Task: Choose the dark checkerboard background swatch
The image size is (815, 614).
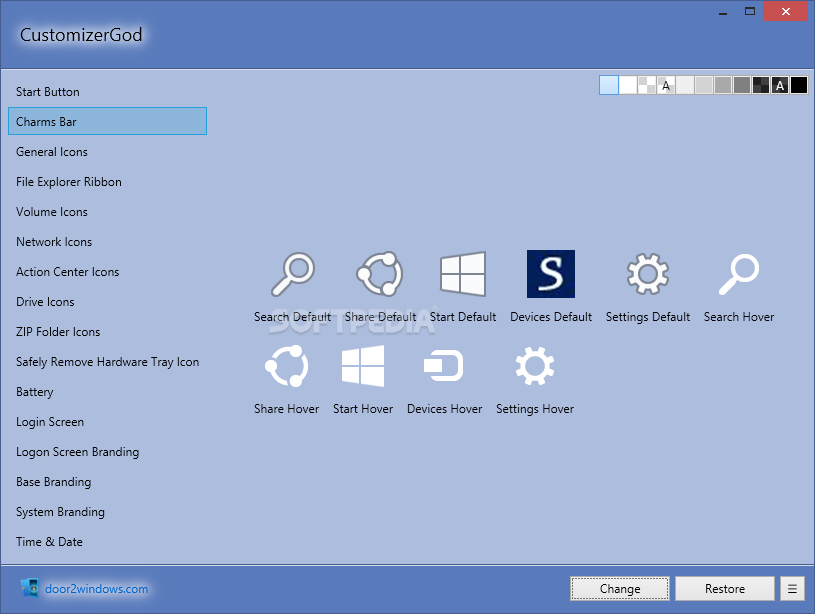Action: (x=760, y=85)
